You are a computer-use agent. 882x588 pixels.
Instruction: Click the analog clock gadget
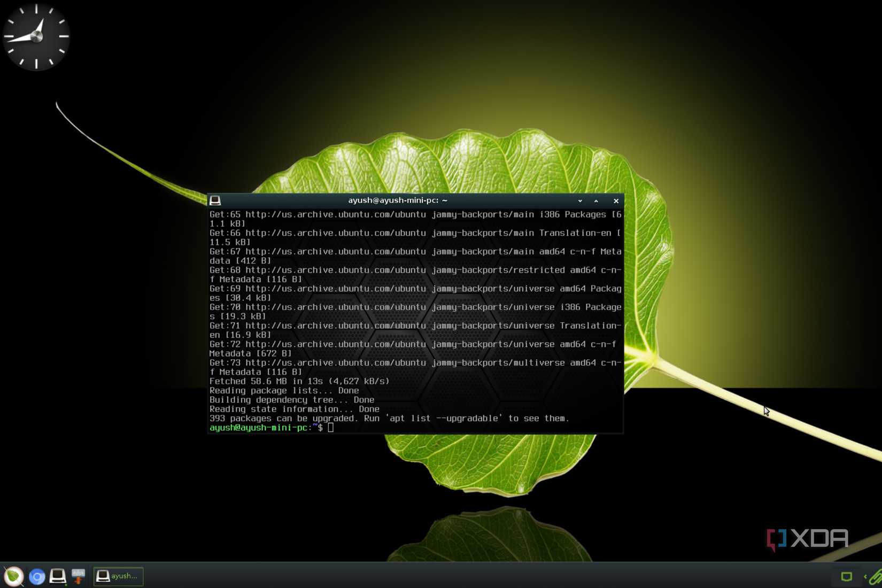pos(36,36)
